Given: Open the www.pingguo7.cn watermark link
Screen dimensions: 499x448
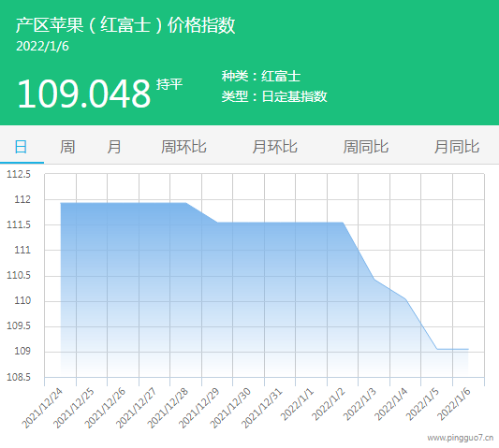Looking at the screenshot, I should 461,438.
